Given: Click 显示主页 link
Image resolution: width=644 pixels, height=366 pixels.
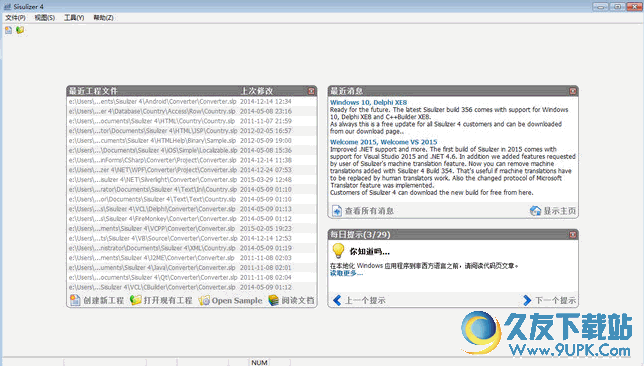Looking at the screenshot, I should coord(560,211).
